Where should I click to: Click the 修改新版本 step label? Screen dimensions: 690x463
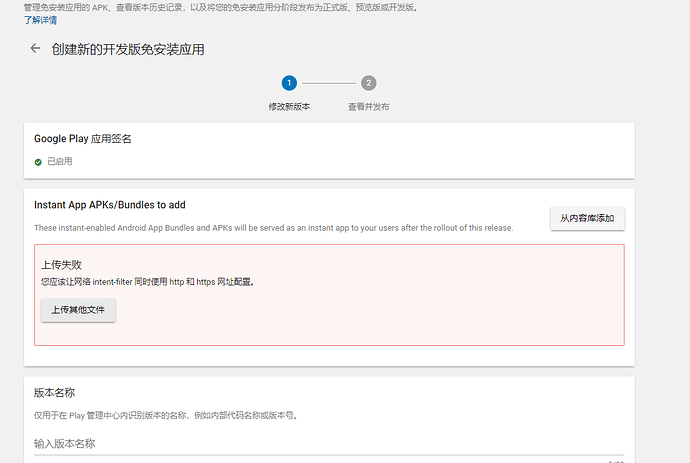click(x=289, y=107)
